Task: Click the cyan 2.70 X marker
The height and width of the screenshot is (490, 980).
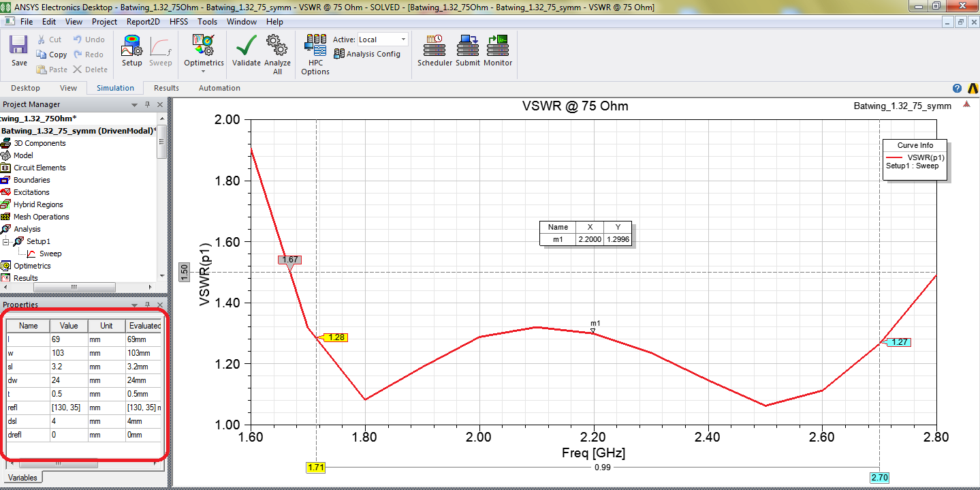Action: 880,478
